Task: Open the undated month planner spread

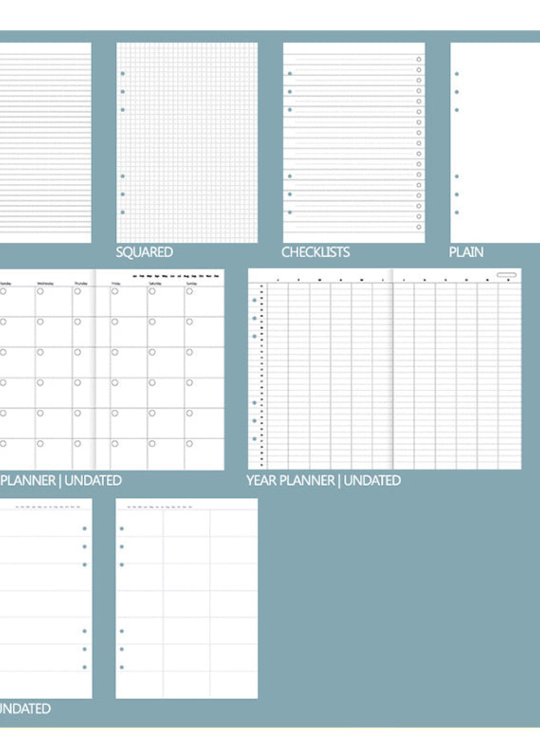Action: click(x=112, y=370)
